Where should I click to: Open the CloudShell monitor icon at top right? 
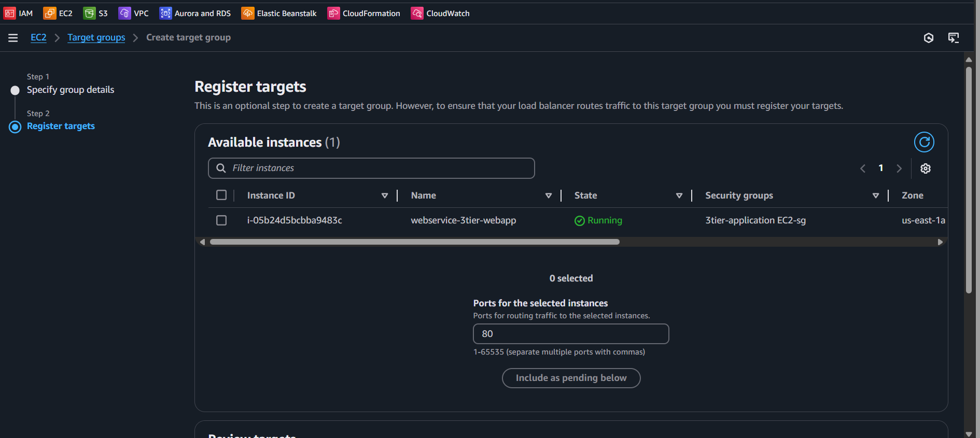point(954,38)
